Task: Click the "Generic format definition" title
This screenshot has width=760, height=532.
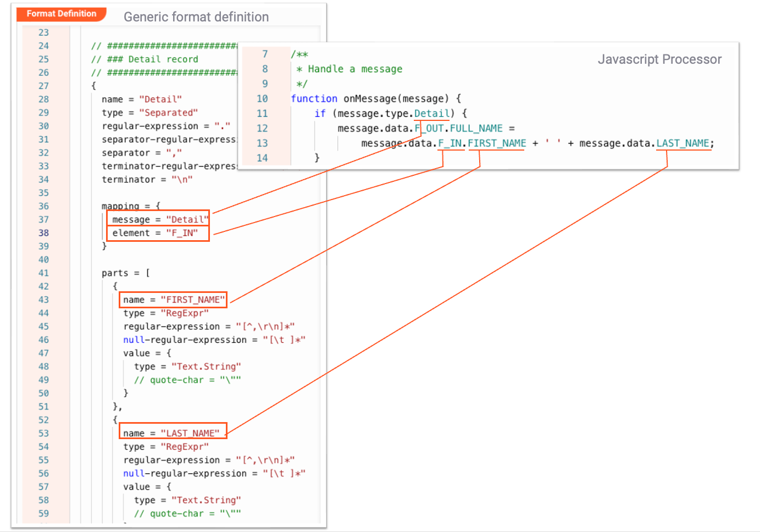Action: coord(196,17)
